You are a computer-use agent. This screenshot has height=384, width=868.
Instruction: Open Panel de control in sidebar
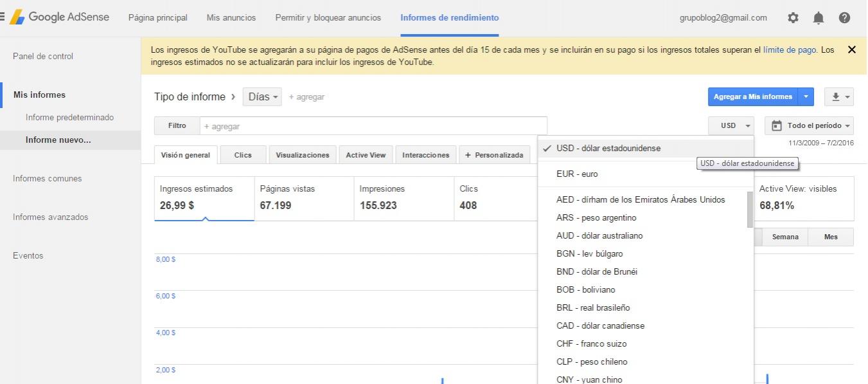click(43, 56)
